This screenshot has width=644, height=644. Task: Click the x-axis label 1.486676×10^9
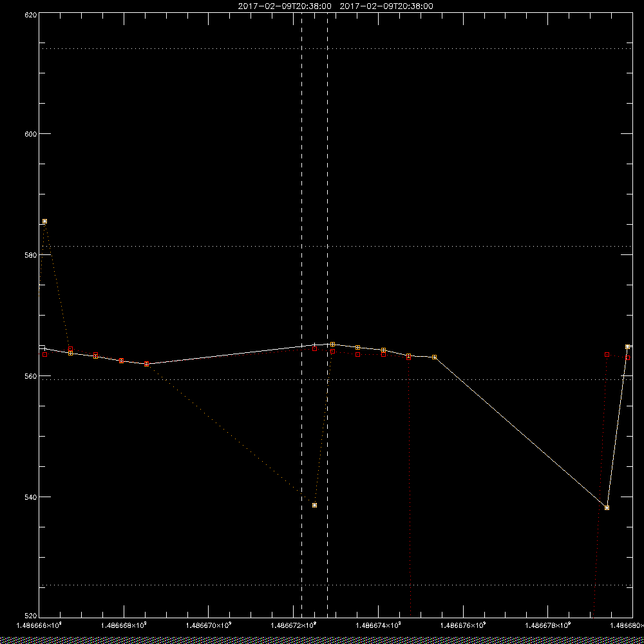click(463, 625)
